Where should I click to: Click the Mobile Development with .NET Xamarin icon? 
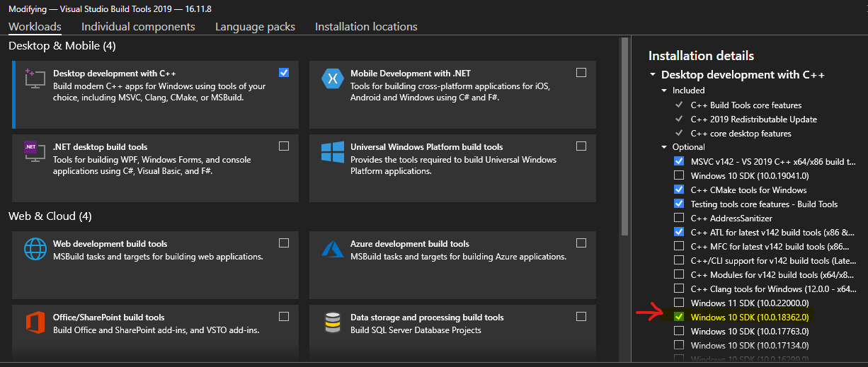click(332, 78)
